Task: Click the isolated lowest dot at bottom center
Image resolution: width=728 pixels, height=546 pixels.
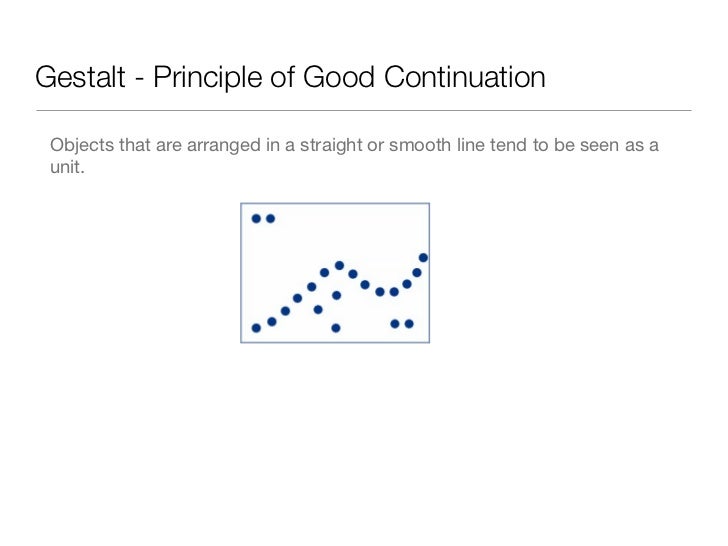Action: (x=336, y=328)
